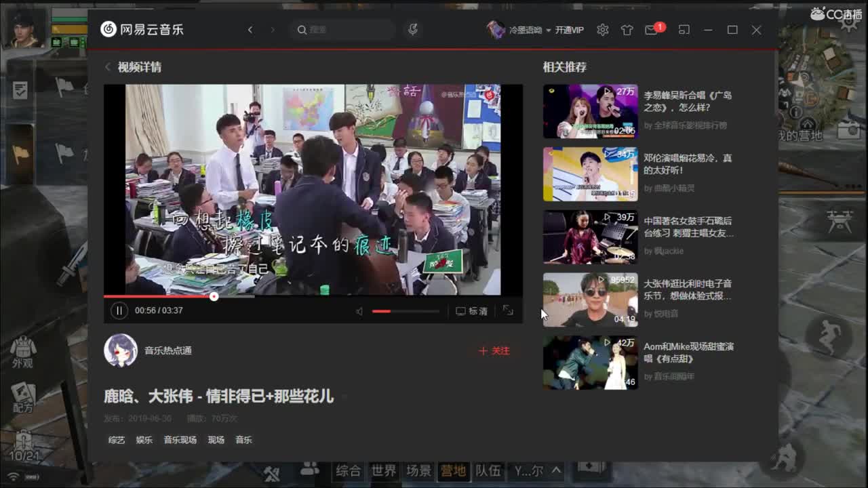868x488 pixels.
Task: Select game chat tab 世界
Action: [x=384, y=470]
